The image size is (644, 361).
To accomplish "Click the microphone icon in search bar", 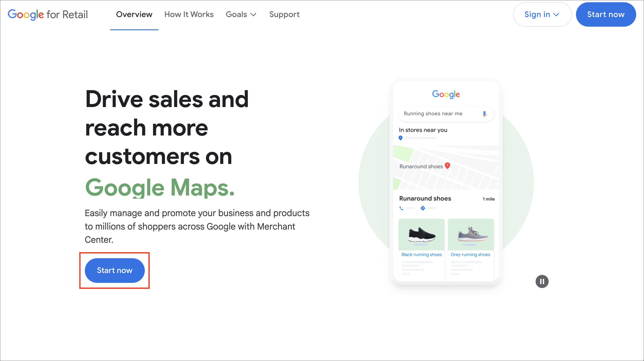I will tap(484, 114).
